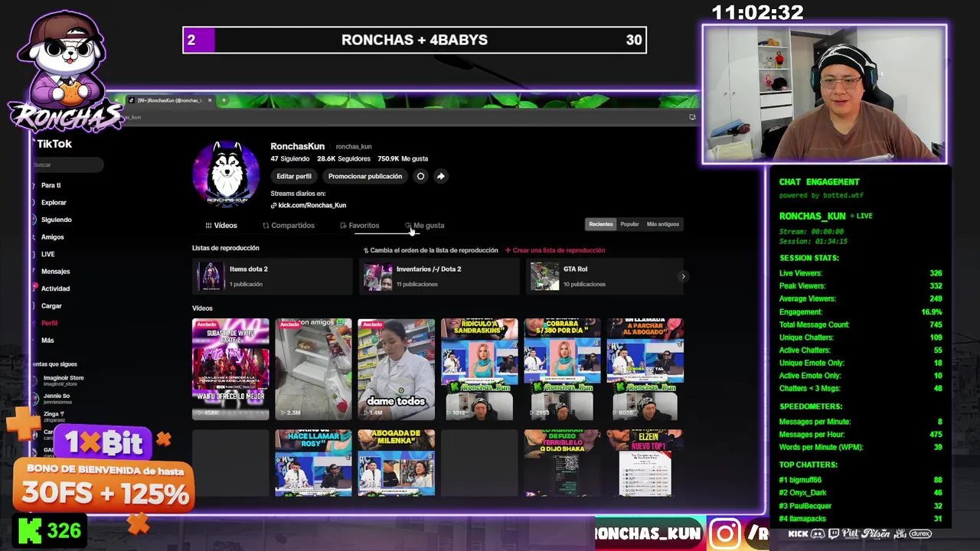The height and width of the screenshot is (551, 980).
Task: Open Mensajes in sidebar
Action: click(x=55, y=272)
